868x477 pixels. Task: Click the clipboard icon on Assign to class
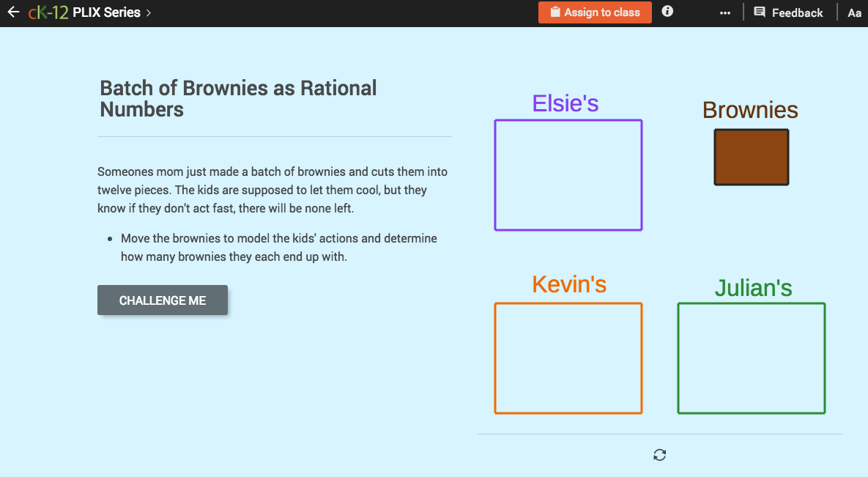pos(556,12)
